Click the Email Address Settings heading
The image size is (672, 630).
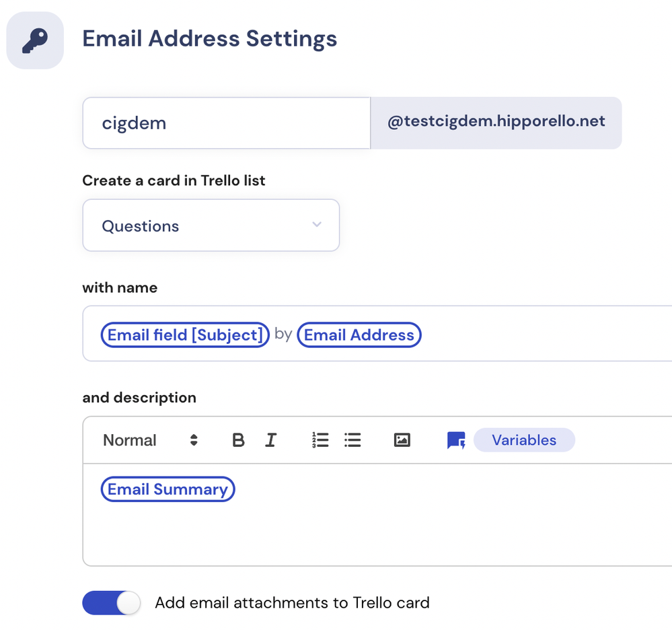pyautogui.click(x=210, y=38)
